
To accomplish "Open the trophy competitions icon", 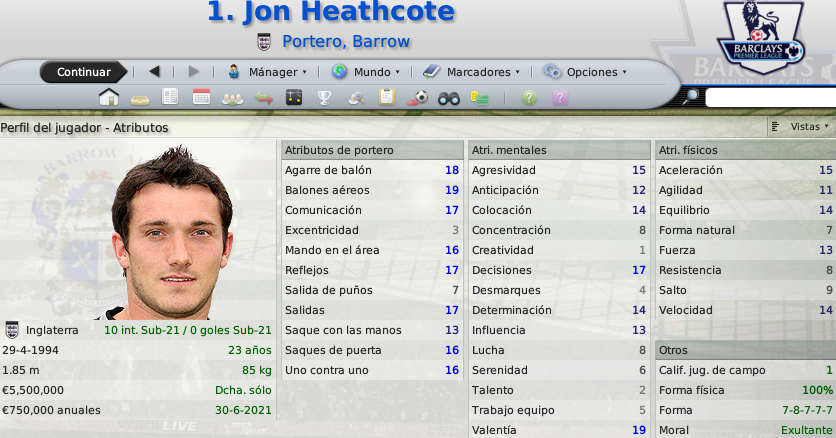I will pos(324,98).
